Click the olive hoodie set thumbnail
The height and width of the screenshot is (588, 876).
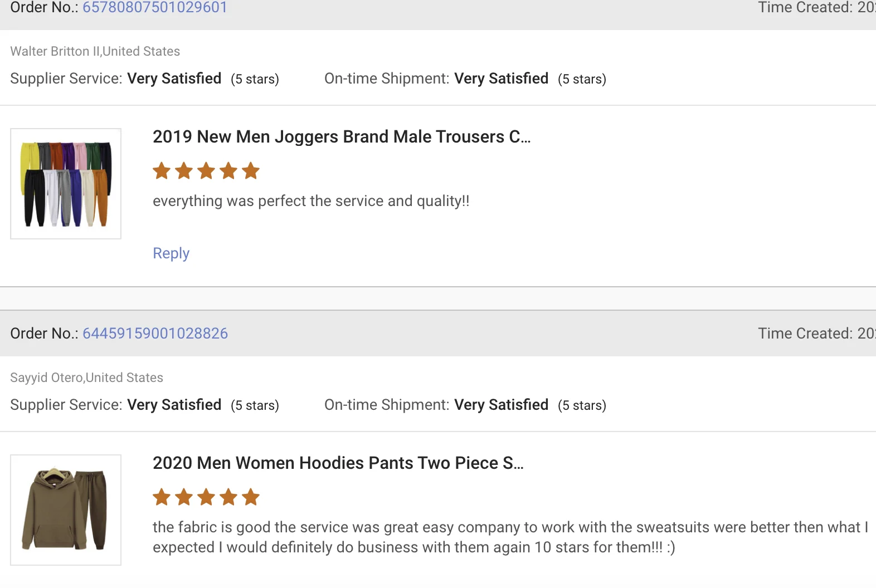(x=66, y=510)
